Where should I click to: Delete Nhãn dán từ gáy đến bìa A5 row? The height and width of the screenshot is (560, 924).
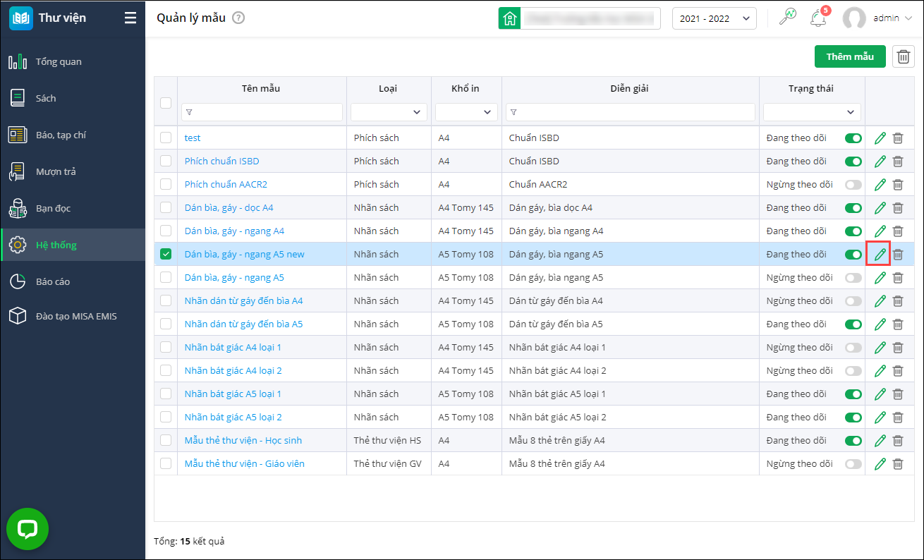[898, 324]
